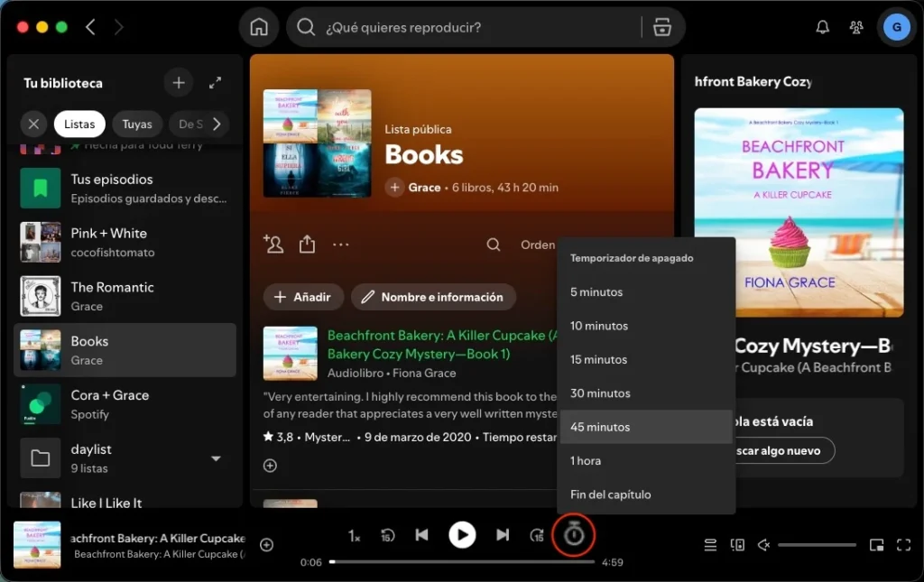
Task: Click Nombre e información button
Action: 434,297
